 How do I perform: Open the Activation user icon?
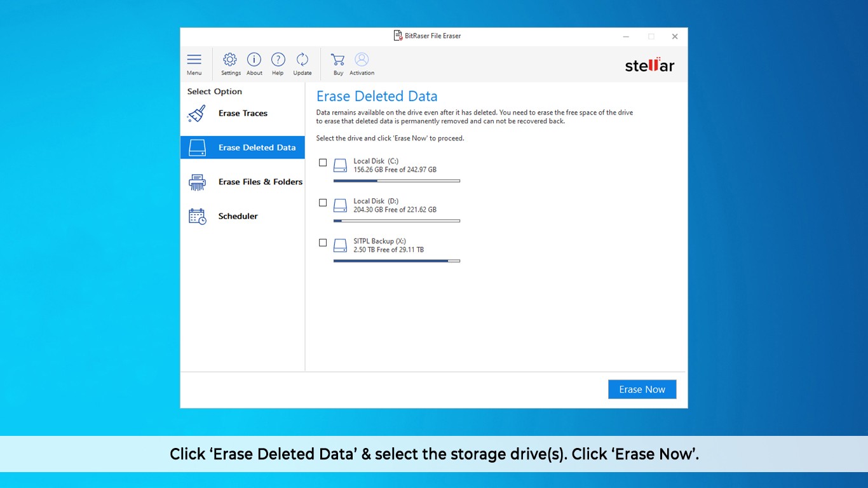coord(362,59)
